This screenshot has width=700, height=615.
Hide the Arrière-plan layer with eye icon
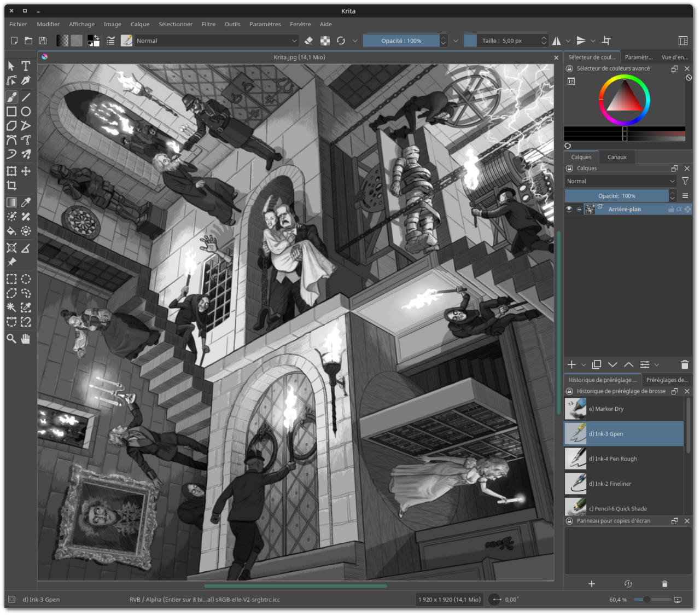coord(569,209)
